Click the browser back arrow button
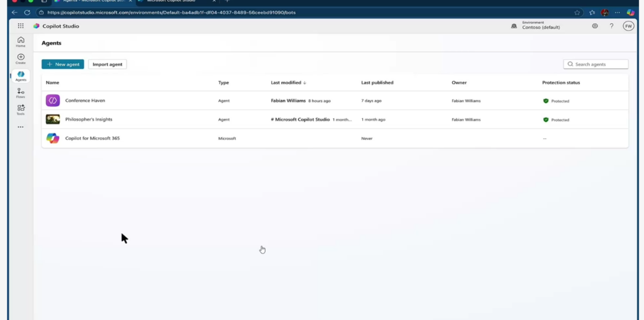Viewport: 644px width, 320px height. tap(14, 12)
